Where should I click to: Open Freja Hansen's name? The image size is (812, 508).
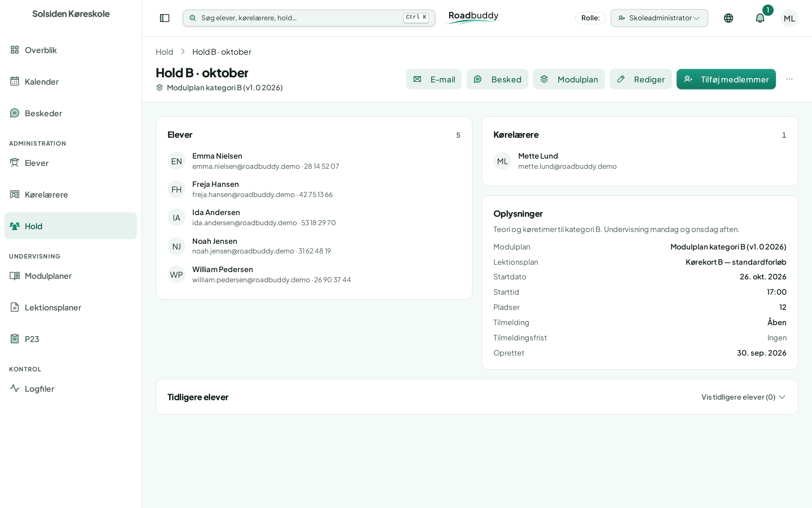[x=215, y=184]
